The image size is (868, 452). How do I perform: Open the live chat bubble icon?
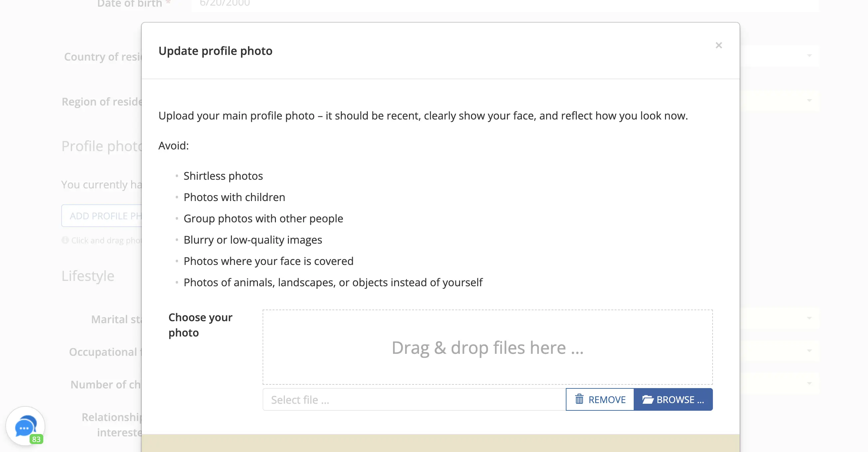24,426
